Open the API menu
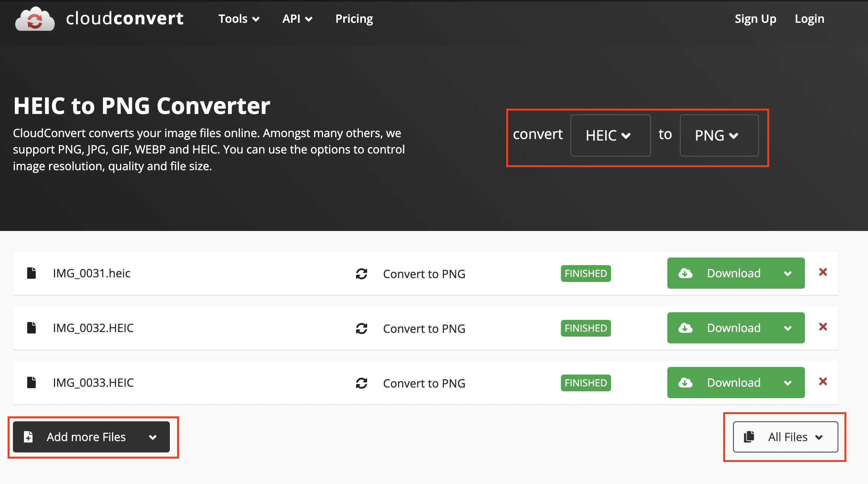This screenshot has width=868, height=484. pyautogui.click(x=297, y=19)
